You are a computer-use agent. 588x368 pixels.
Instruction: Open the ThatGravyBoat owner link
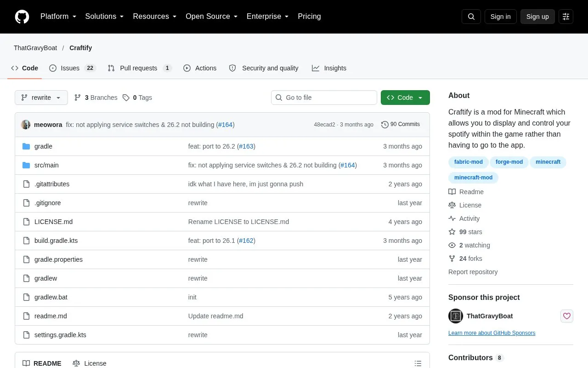click(35, 48)
